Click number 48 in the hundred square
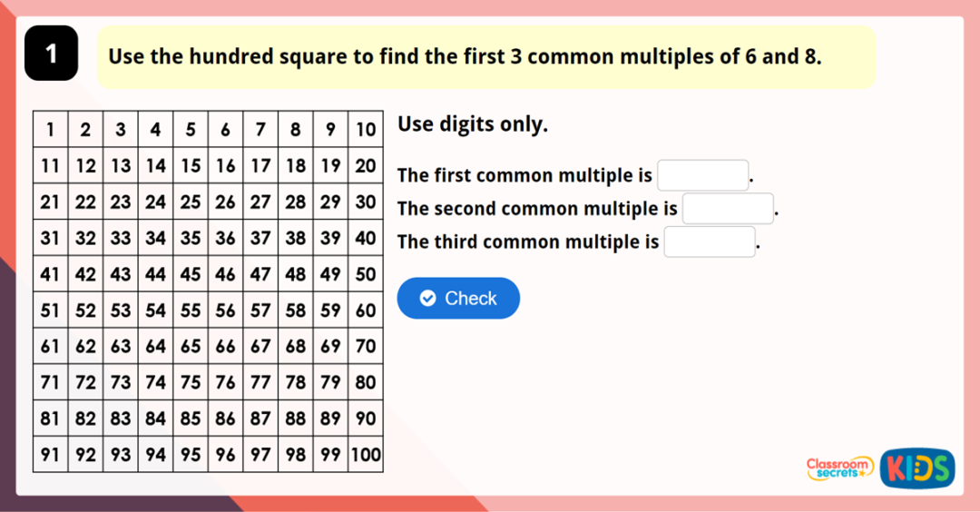 click(296, 274)
